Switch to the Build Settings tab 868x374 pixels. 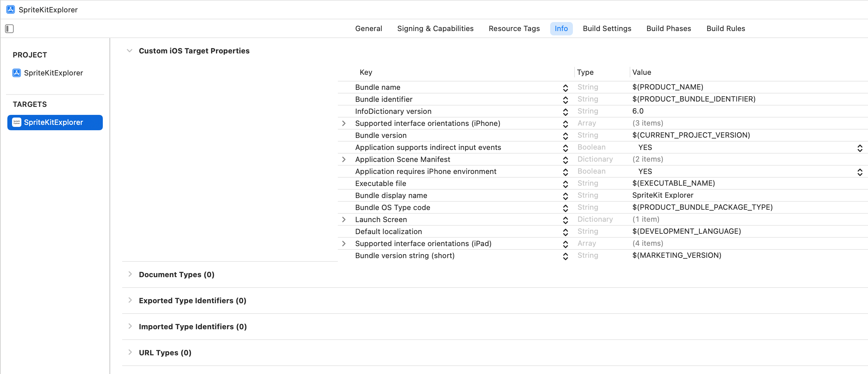coord(607,29)
